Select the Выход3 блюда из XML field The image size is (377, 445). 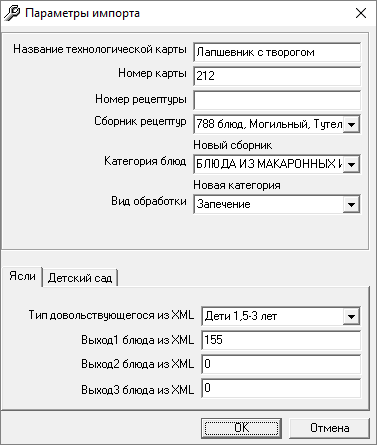pos(281,388)
